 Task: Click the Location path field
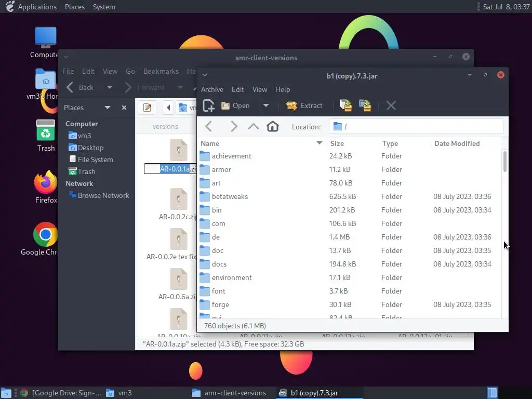416,127
